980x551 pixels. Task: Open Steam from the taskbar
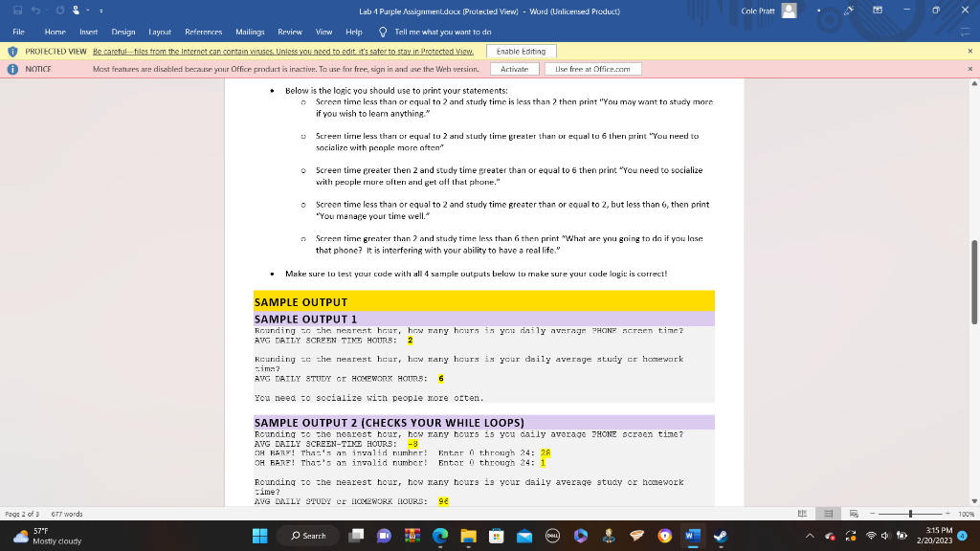[721, 536]
